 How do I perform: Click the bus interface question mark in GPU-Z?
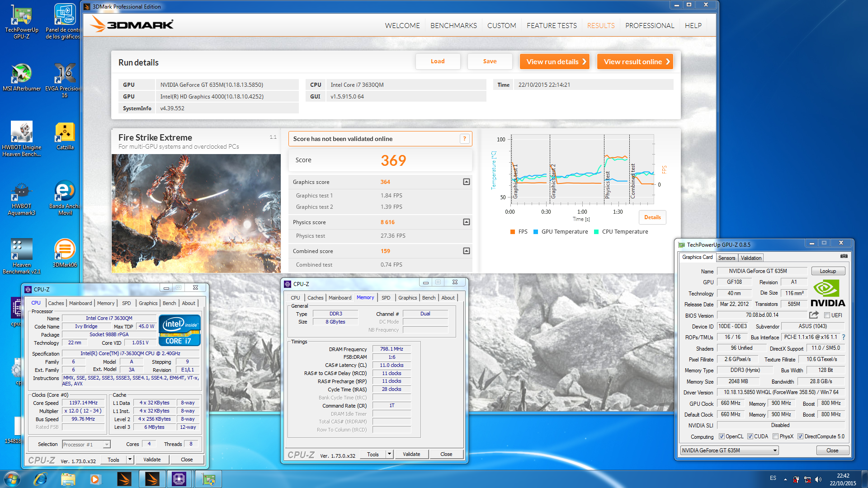pyautogui.click(x=844, y=337)
